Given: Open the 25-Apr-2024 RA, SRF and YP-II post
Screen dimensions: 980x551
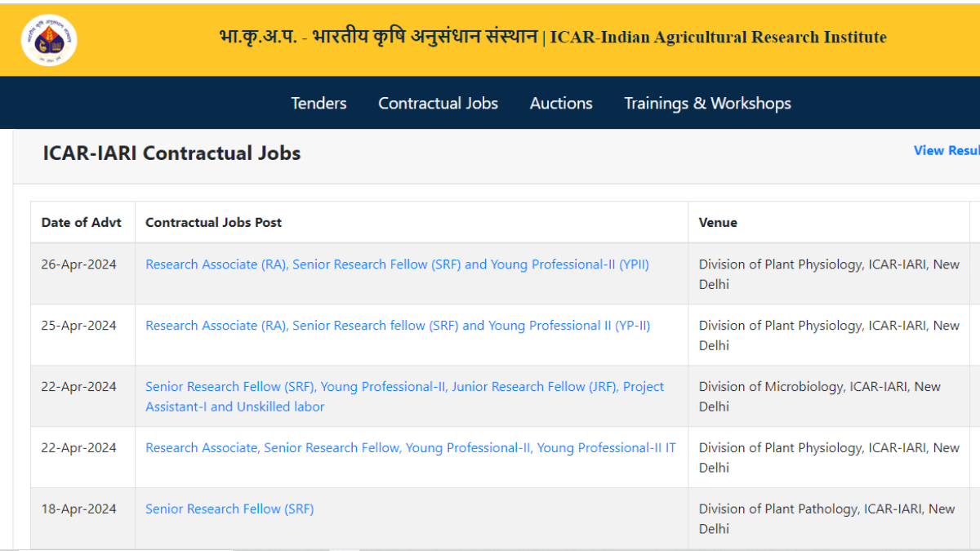Looking at the screenshot, I should coord(398,326).
